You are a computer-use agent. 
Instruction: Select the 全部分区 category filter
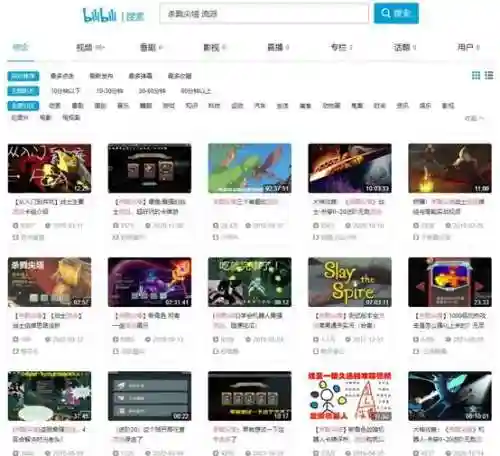click(x=23, y=106)
